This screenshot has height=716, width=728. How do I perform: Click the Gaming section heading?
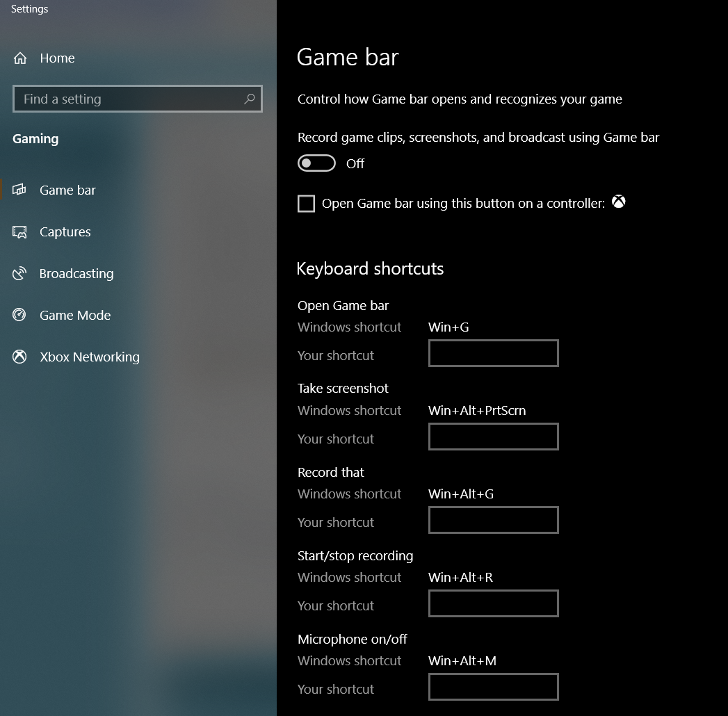tap(35, 139)
